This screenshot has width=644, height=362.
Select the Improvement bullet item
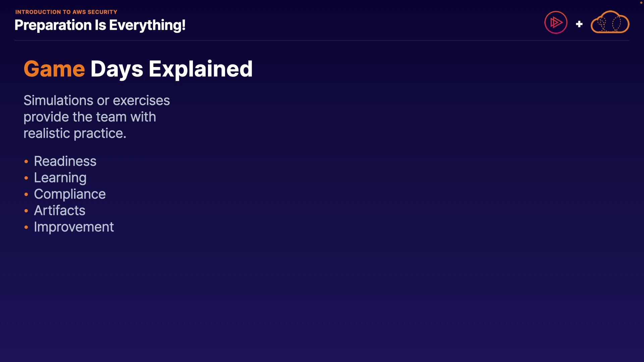pos(74,227)
